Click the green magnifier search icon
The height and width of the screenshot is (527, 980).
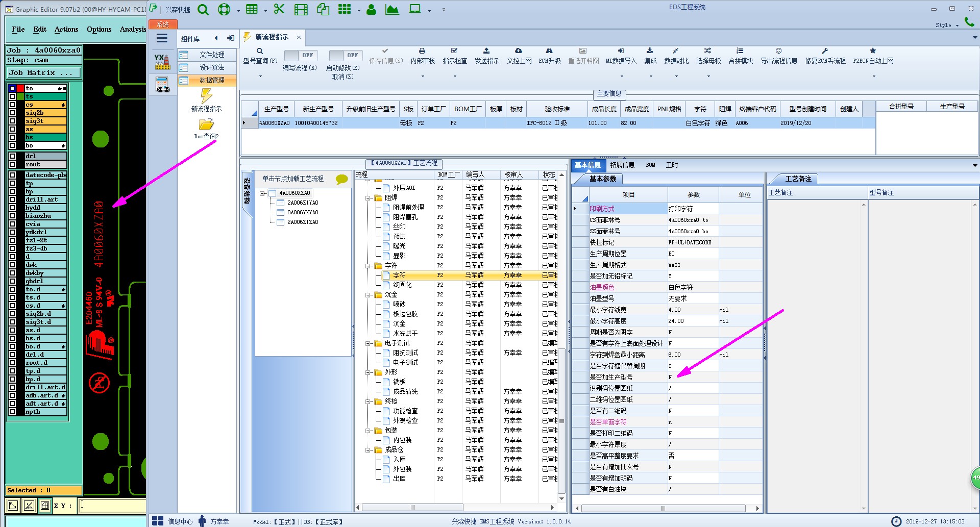(x=203, y=10)
